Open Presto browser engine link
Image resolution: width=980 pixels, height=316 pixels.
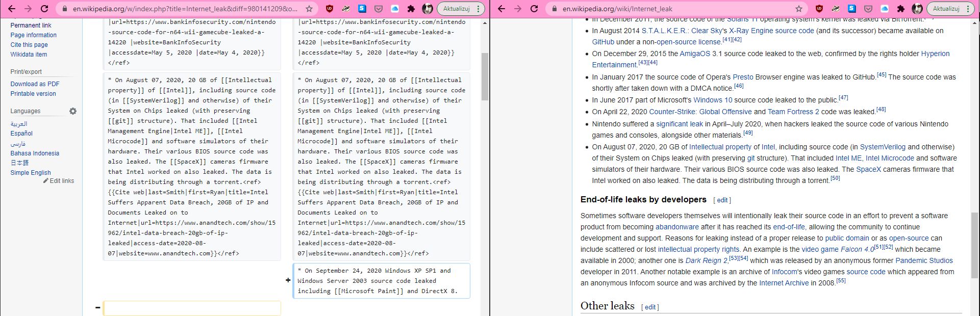click(743, 77)
